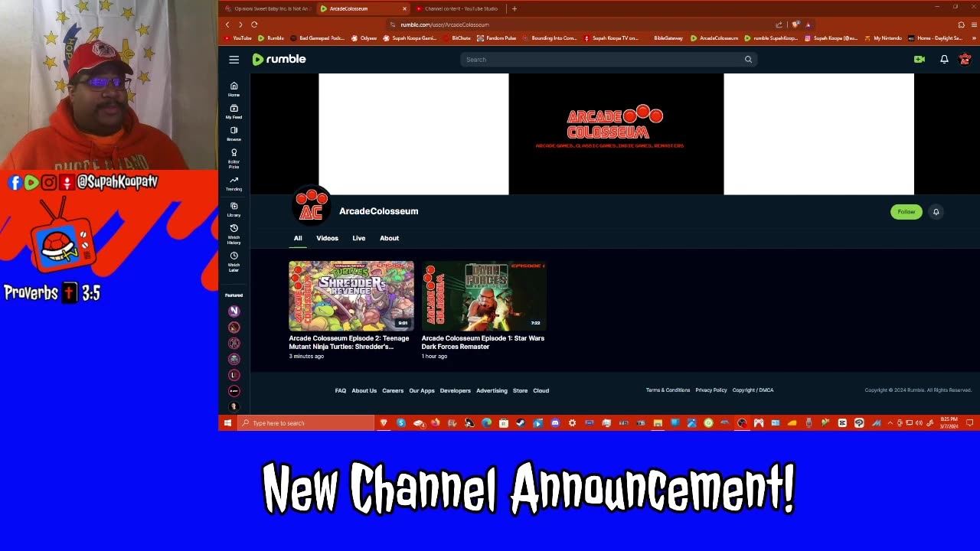Screen dimensions: 980x551
Task: Open My Feed in sidebar
Action: point(234,112)
